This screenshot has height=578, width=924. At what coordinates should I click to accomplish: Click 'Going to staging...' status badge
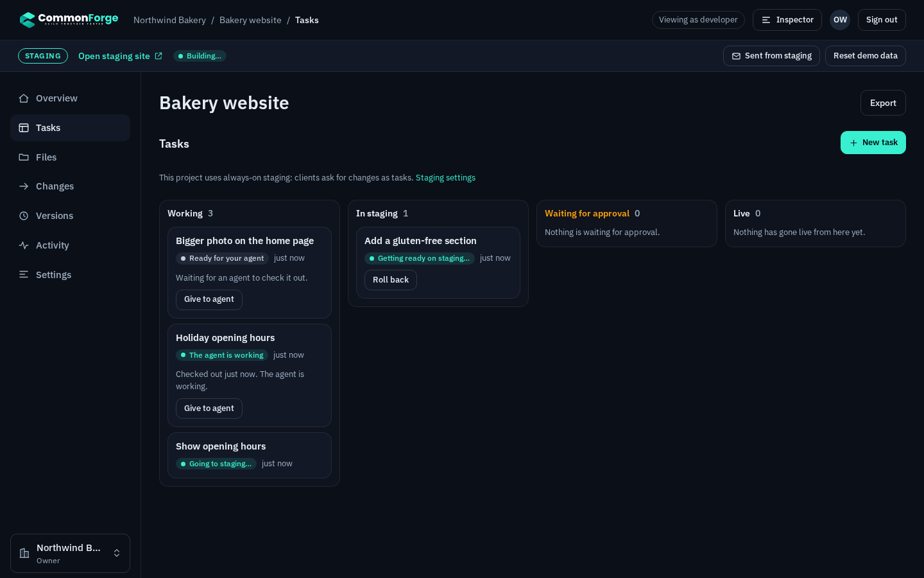tap(216, 464)
